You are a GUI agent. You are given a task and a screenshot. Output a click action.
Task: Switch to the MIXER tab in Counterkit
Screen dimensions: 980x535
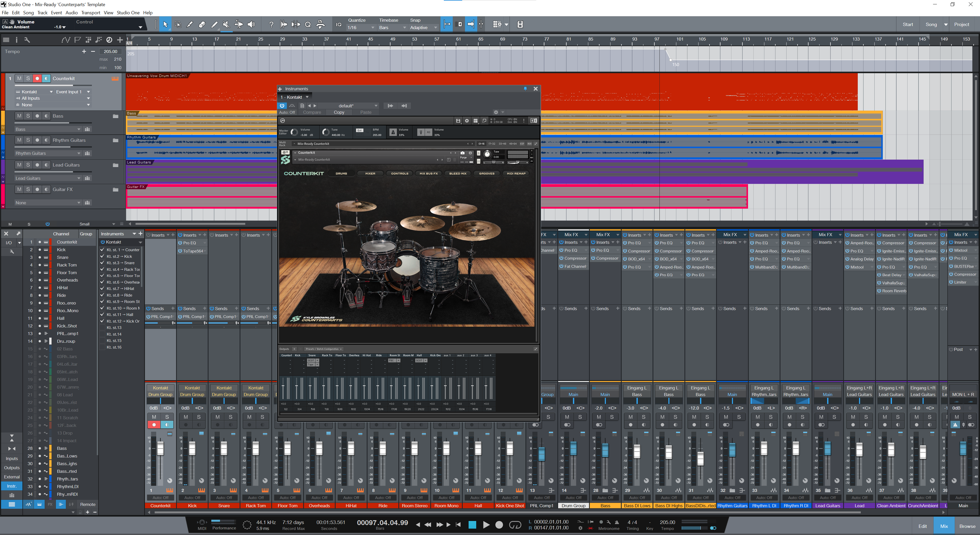[x=370, y=173]
